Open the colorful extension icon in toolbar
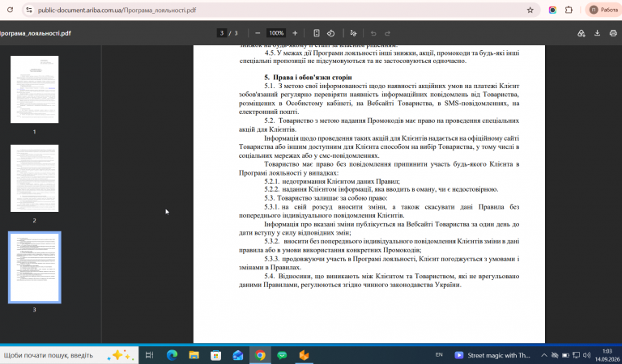Viewport: 622px width, 364px height. coord(552,11)
